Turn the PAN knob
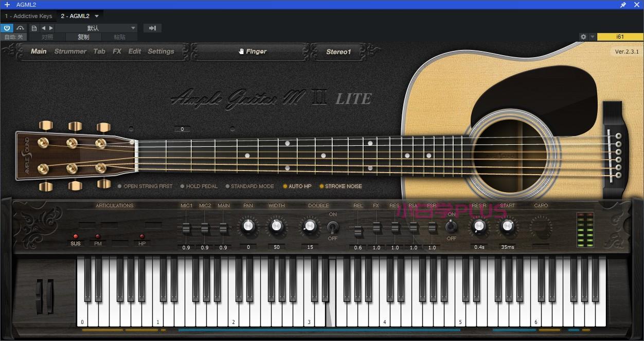The image size is (644, 341). pos(248,226)
